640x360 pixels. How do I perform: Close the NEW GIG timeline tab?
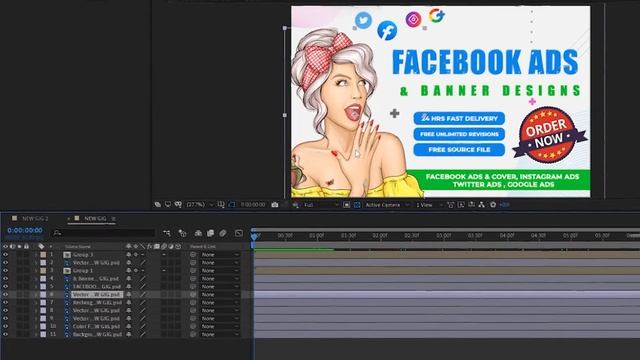(69, 219)
